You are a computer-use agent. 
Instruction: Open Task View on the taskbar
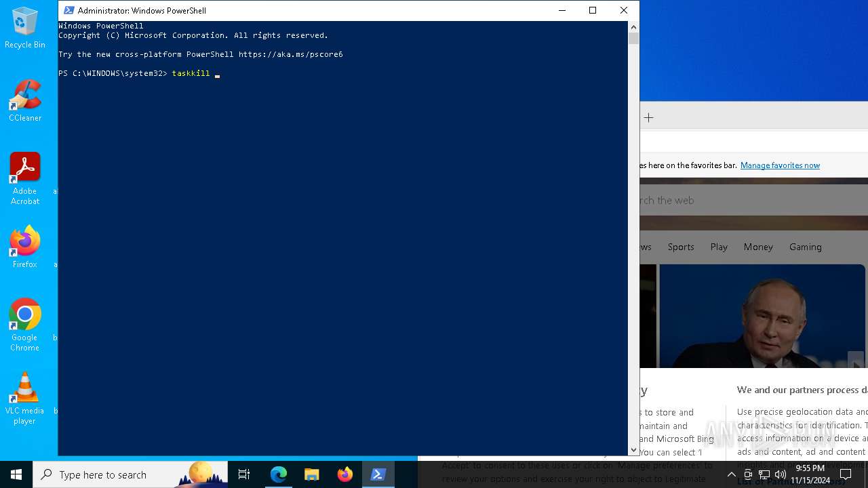[244, 474]
